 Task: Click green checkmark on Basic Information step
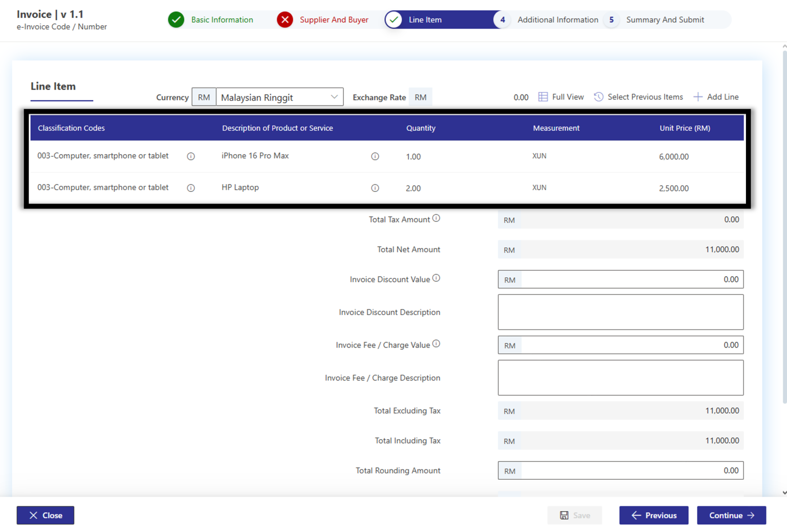click(176, 19)
